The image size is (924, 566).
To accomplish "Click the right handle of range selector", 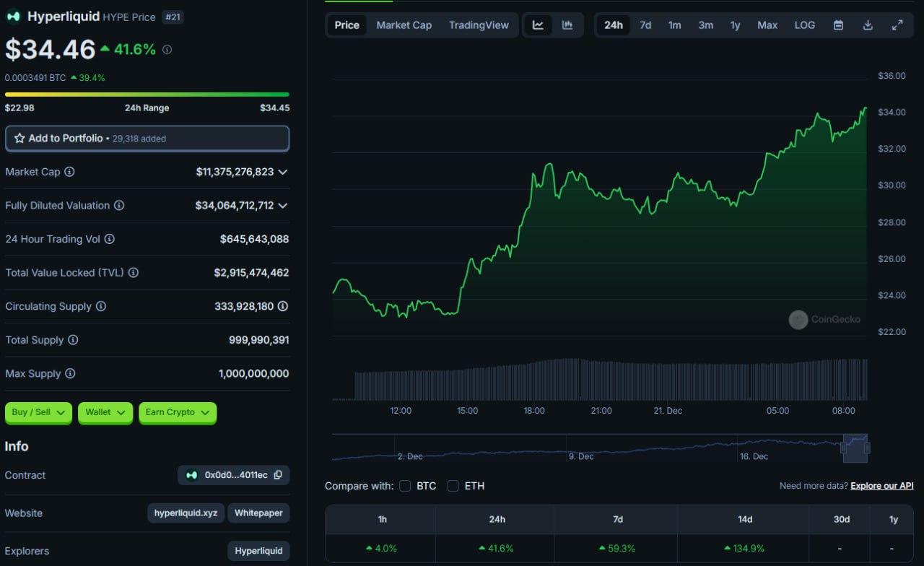I will [867, 448].
